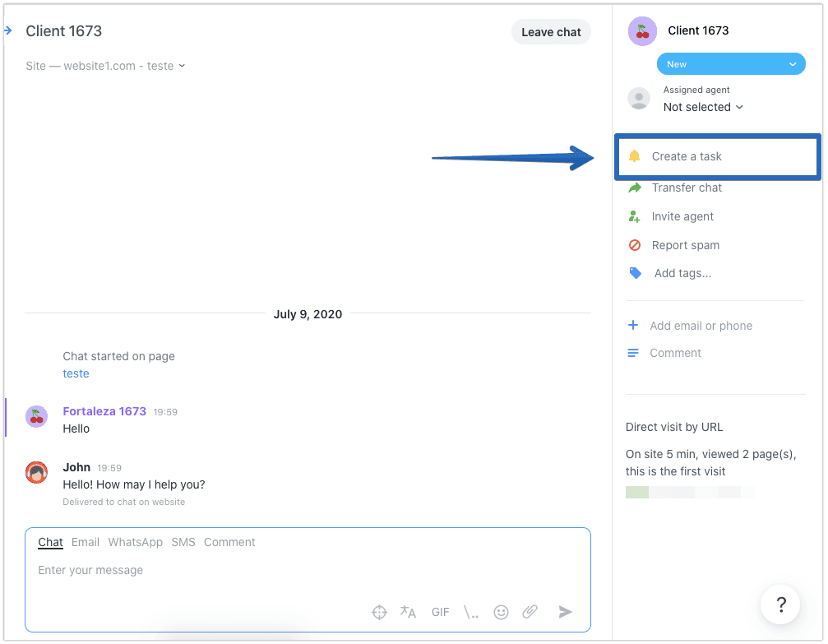Click John's agent avatar in chat

coord(36,472)
